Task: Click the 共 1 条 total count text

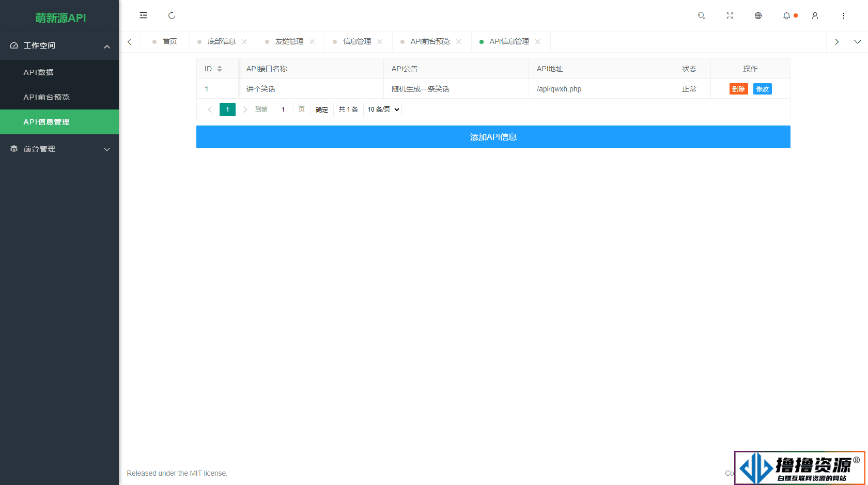Action: (348, 109)
